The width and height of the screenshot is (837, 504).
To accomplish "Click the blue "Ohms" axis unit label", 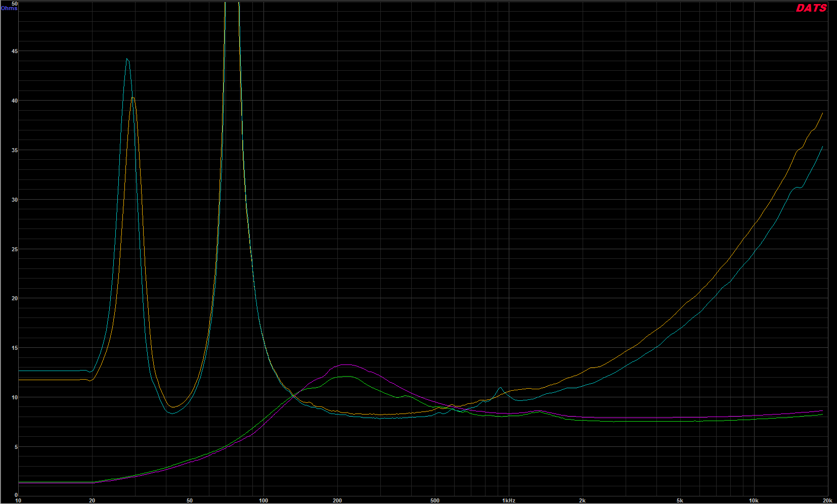I will 9,8.
